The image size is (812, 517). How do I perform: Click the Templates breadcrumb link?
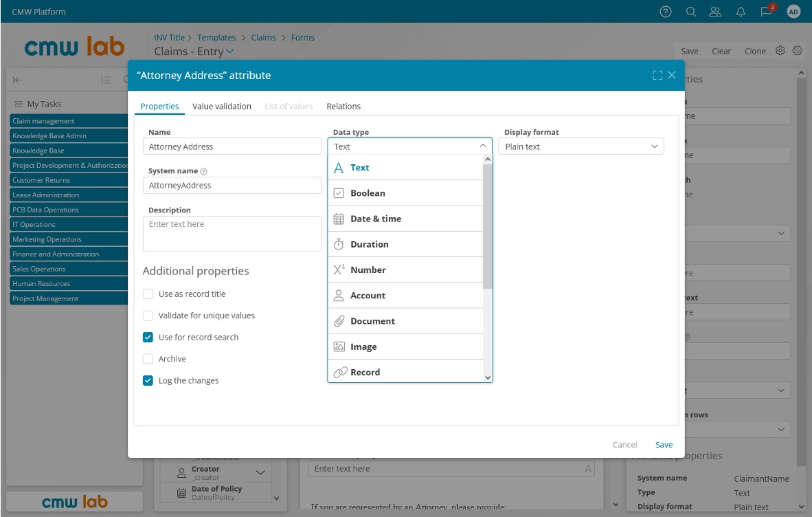[216, 37]
